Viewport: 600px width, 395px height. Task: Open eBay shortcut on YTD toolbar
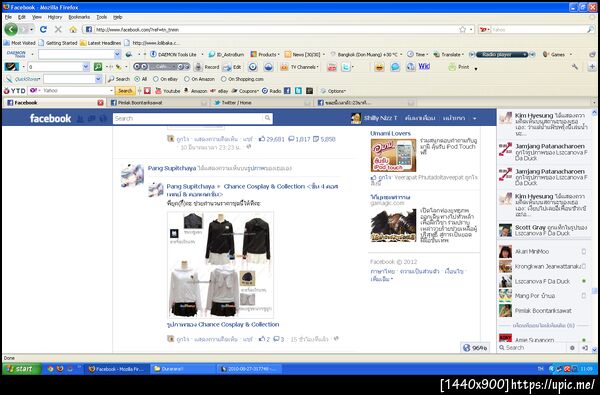219,91
